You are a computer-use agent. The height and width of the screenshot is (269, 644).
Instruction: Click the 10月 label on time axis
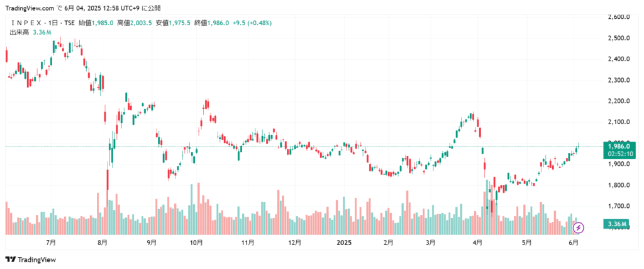pyautogui.click(x=197, y=243)
